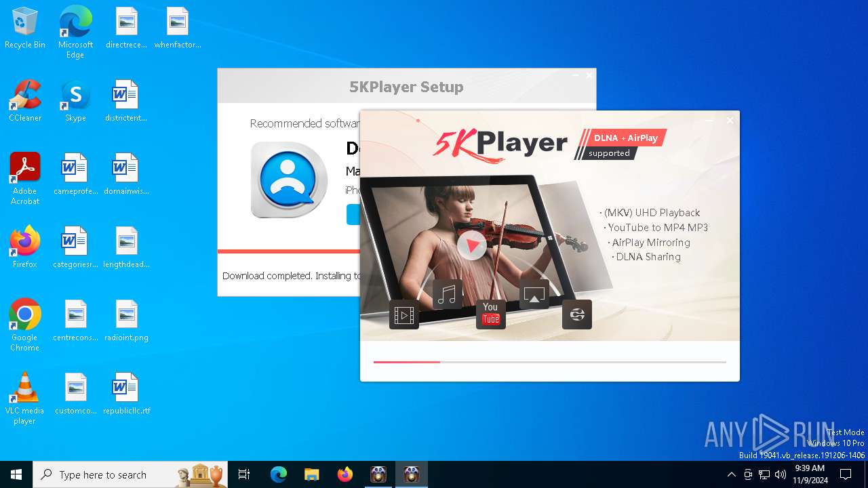Image resolution: width=868 pixels, height=488 pixels.
Task: Minimize the 5KPlayer Setup window
Action: pos(575,75)
